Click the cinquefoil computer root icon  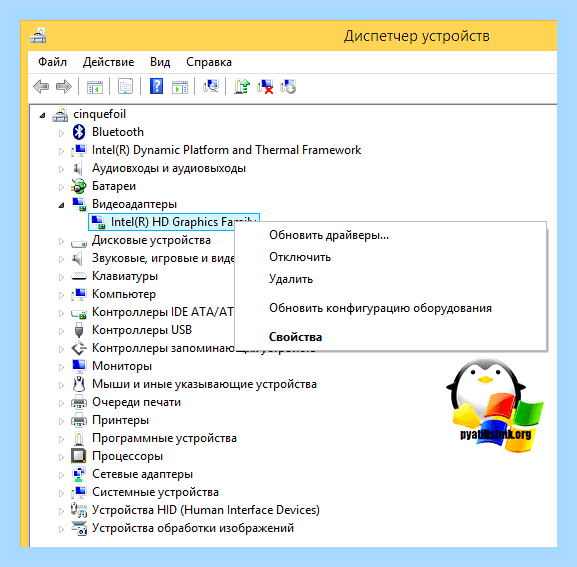[x=60, y=114]
